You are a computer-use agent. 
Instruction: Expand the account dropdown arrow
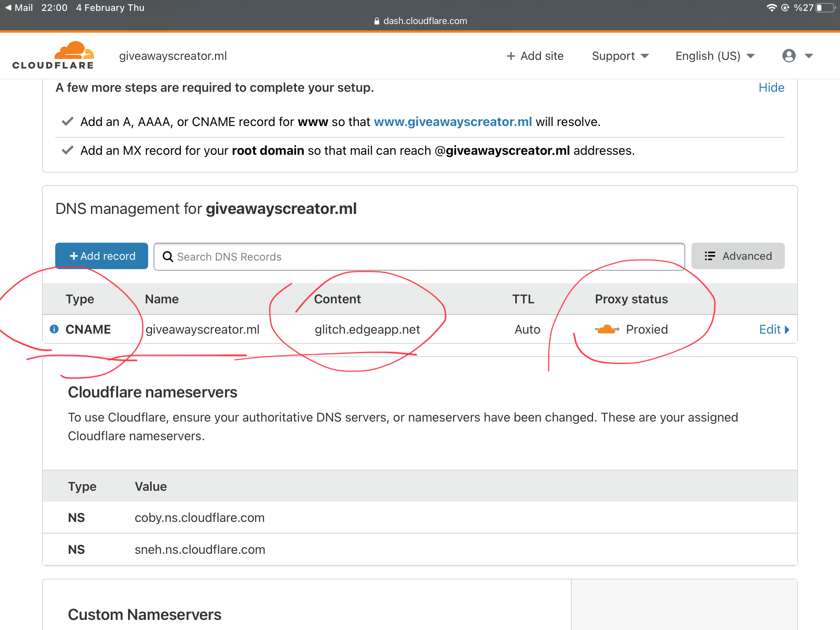coord(809,56)
